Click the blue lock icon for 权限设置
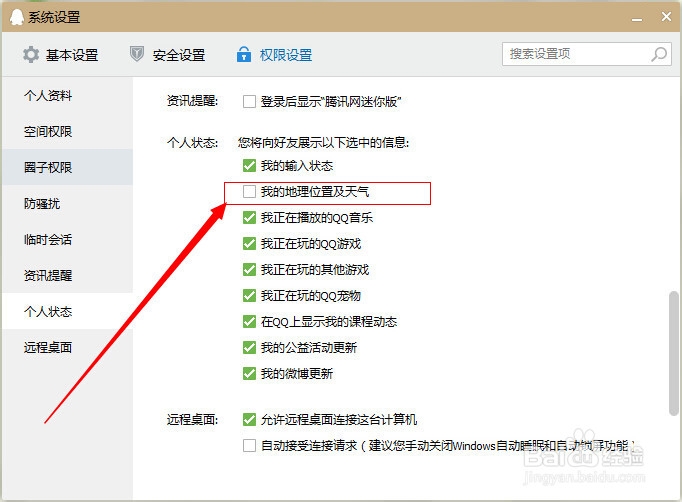This screenshot has height=502, width=682. pos(244,54)
